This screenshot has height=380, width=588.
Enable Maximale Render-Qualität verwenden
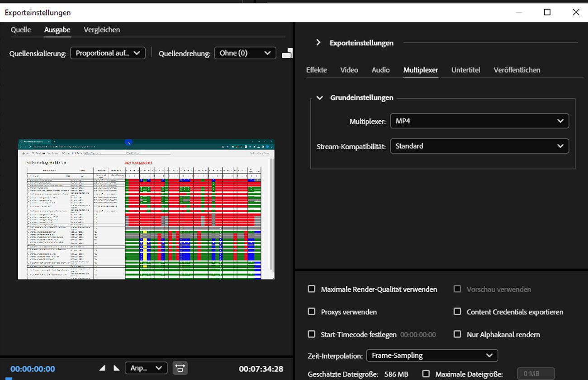tap(312, 289)
